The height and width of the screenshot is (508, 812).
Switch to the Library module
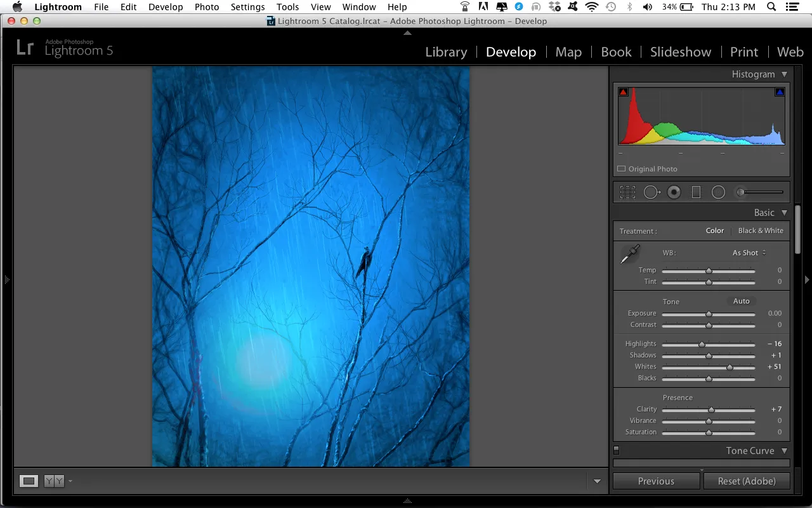click(x=446, y=52)
